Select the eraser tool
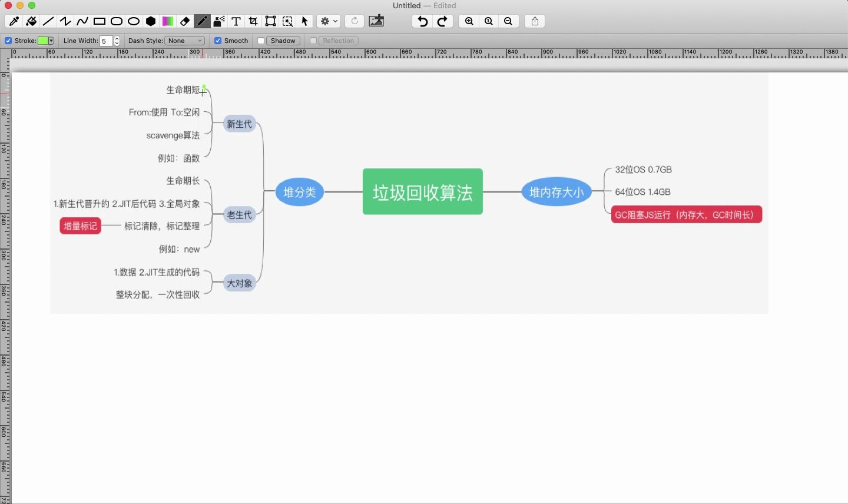 pyautogui.click(x=185, y=21)
